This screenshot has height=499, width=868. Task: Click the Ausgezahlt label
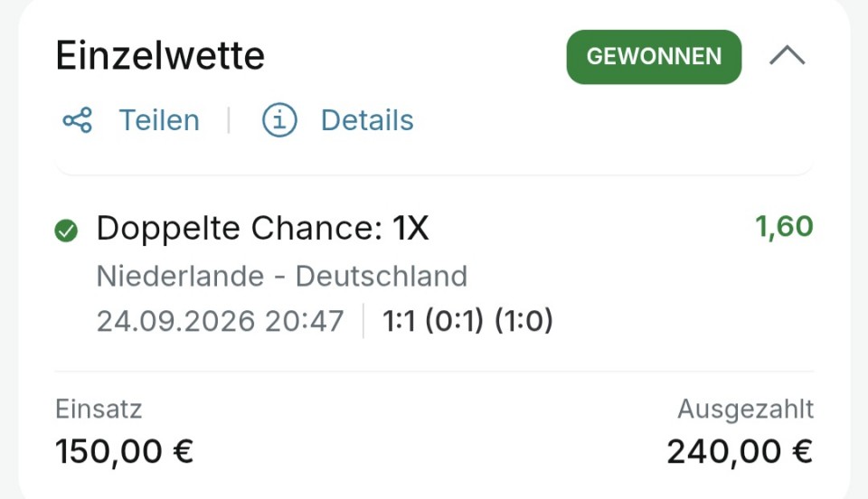[745, 410]
